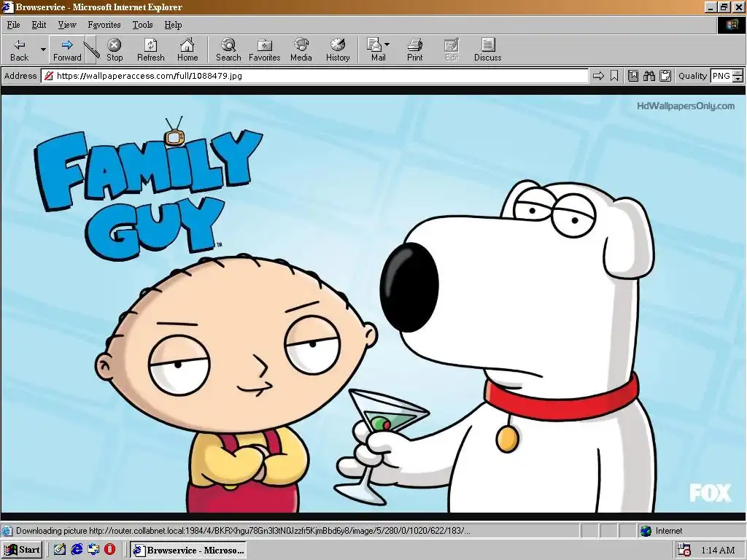Viewport: 747px width, 560px height.
Task: Open the Help menu
Action: click(x=173, y=25)
